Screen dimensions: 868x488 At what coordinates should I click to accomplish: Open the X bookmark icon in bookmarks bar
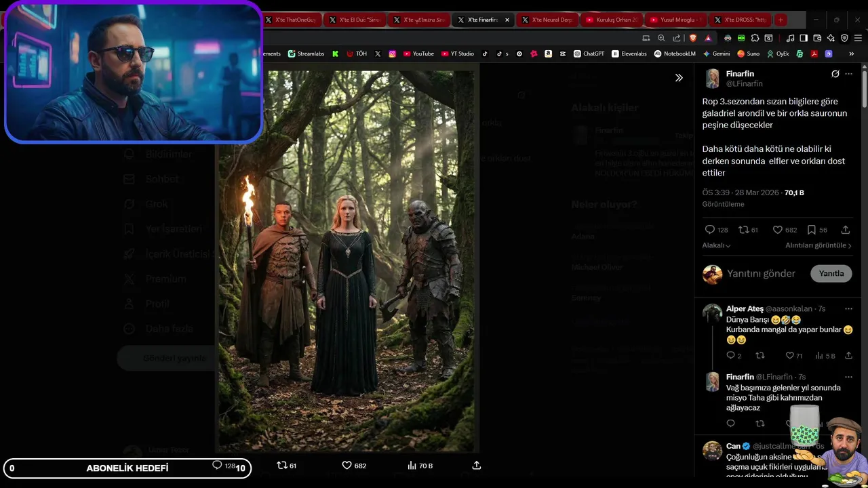click(x=378, y=54)
